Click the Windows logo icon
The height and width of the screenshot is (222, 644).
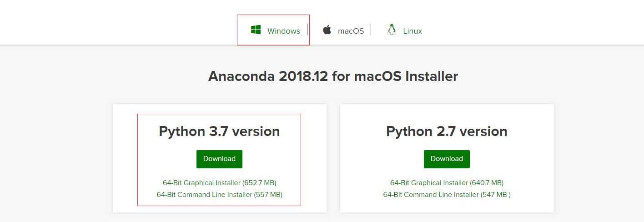pyautogui.click(x=256, y=30)
